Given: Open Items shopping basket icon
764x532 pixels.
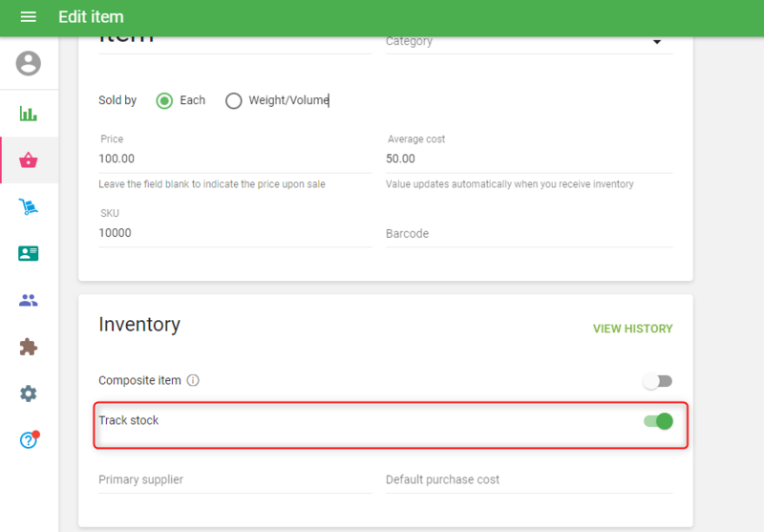Looking at the screenshot, I should 29,160.
